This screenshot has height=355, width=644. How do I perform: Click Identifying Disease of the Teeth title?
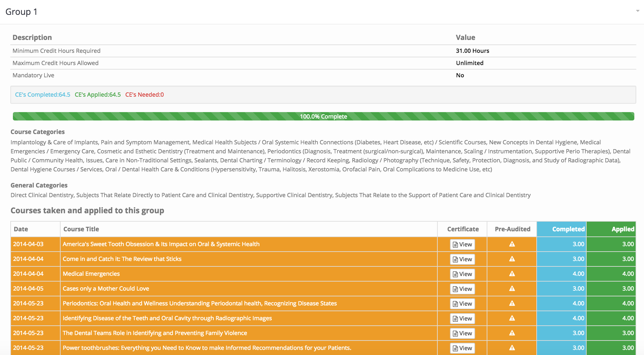167,318
